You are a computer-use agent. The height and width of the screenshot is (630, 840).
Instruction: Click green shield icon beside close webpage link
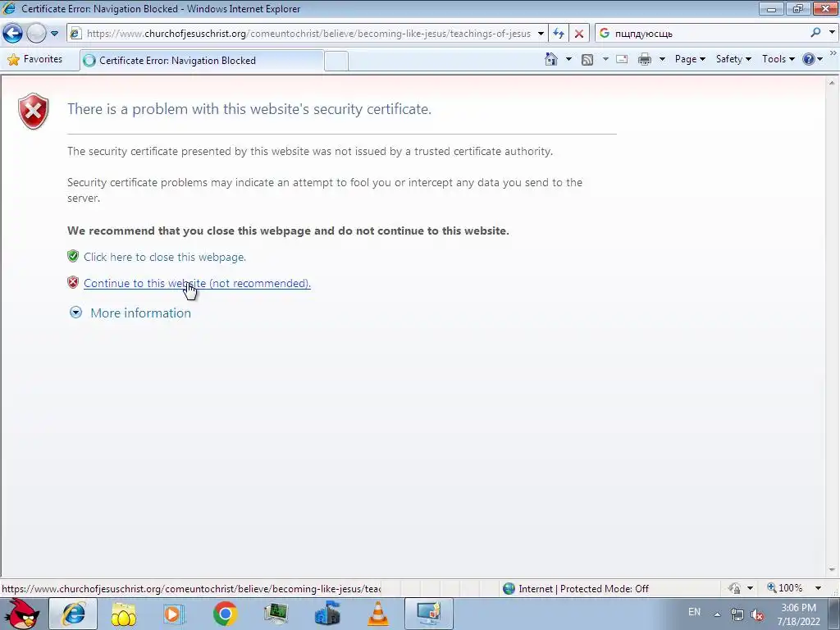[73, 256]
